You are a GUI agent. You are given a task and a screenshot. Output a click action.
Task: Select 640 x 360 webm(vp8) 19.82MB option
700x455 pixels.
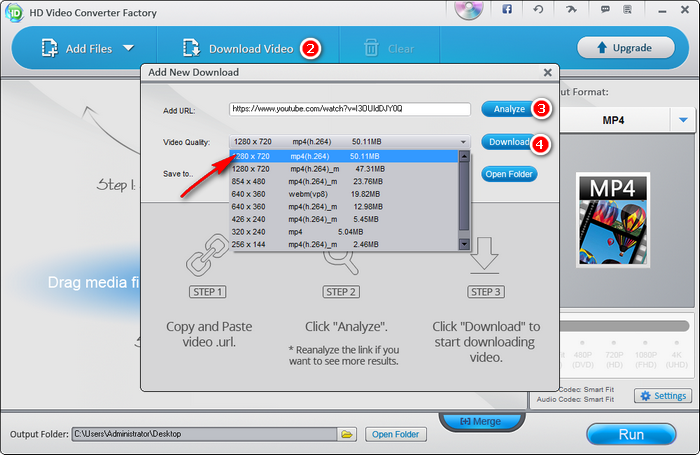344,194
